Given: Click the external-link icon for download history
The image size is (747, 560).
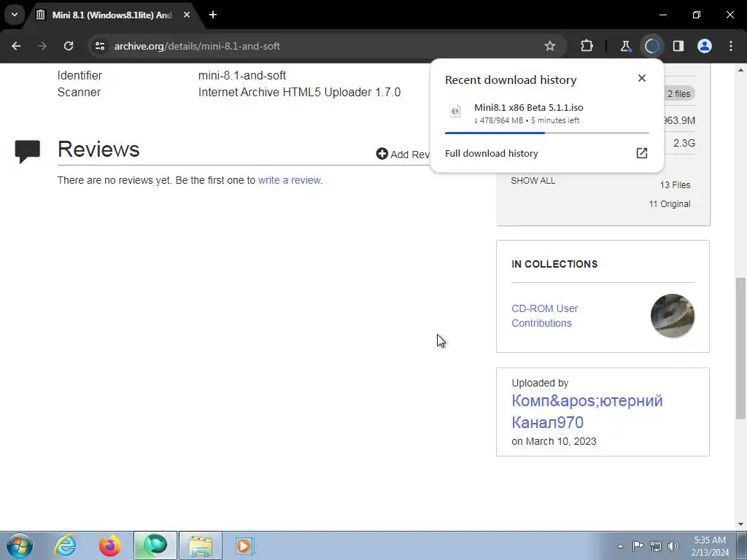Looking at the screenshot, I should click(x=642, y=153).
